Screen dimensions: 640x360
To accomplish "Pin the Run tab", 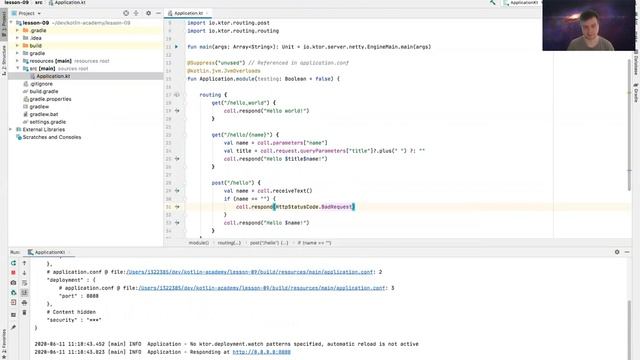I will (x=13, y=327).
